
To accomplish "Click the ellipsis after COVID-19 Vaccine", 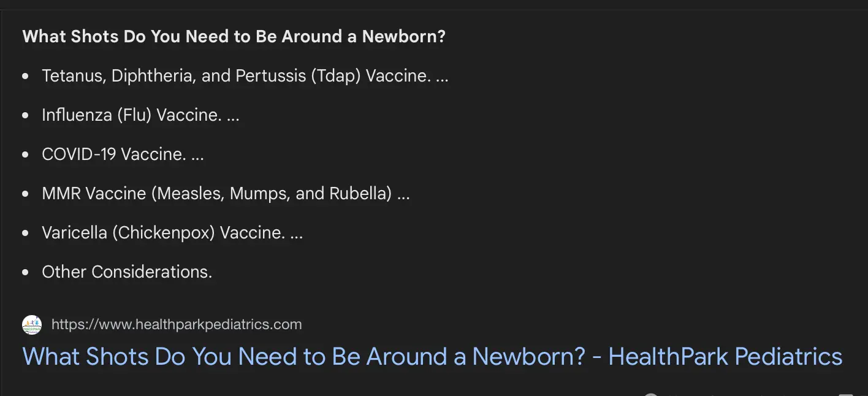I will 197,155.
